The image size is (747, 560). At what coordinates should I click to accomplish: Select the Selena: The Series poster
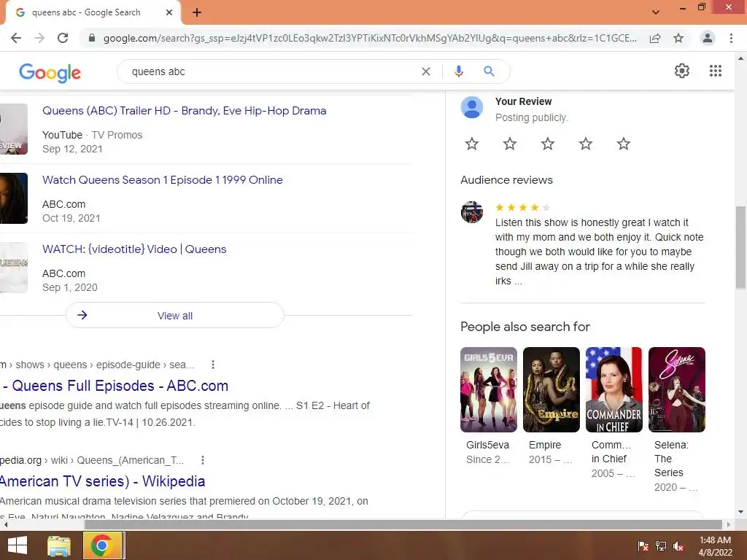[x=676, y=389]
